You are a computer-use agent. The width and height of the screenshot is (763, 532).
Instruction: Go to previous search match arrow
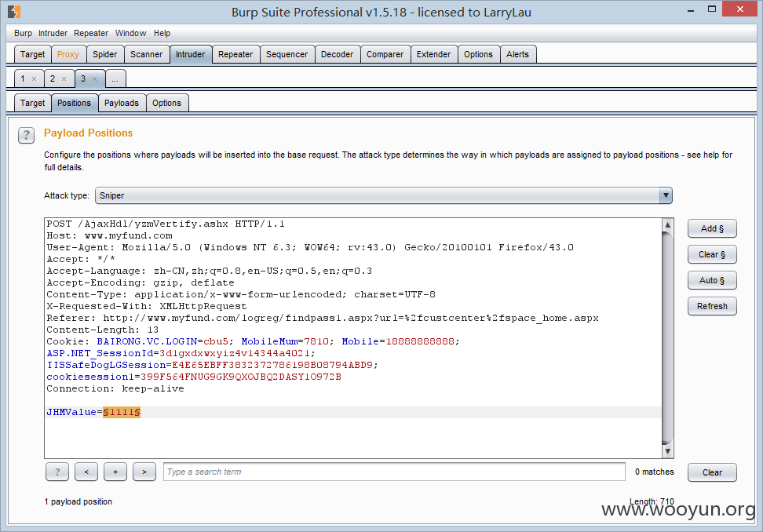(x=86, y=472)
